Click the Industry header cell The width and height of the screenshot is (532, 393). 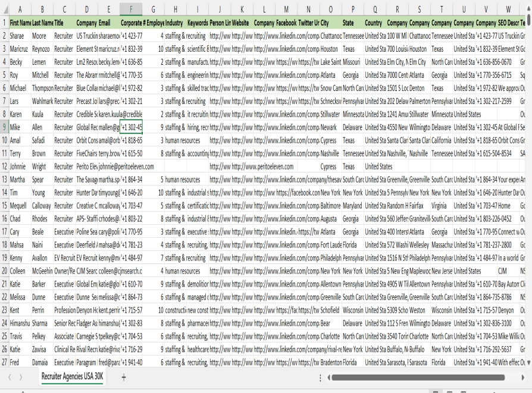pos(174,23)
